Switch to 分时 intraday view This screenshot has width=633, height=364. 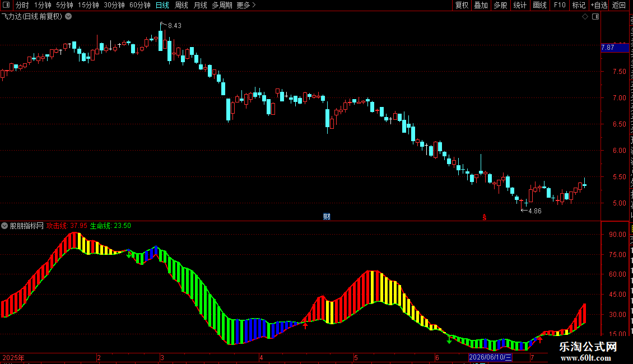click(x=22, y=5)
